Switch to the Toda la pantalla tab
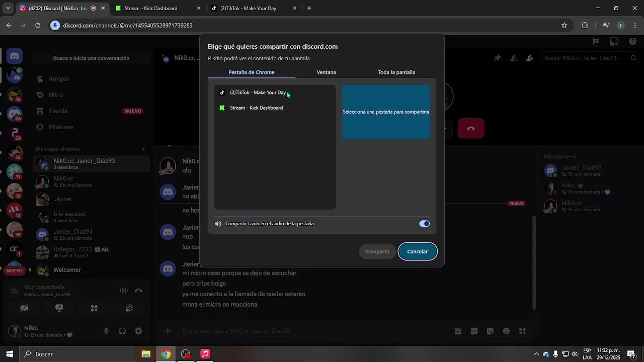The width and height of the screenshot is (644, 362). (396, 72)
